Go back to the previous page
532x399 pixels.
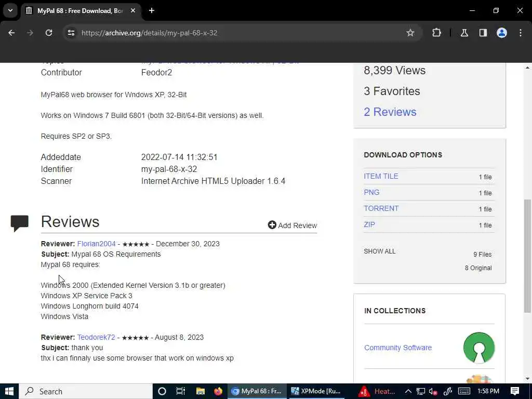click(x=11, y=33)
